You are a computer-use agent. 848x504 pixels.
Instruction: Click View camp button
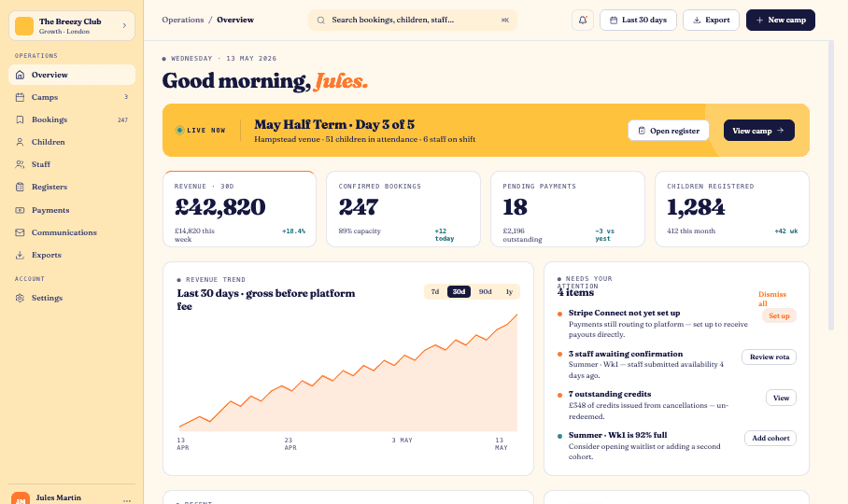point(758,130)
